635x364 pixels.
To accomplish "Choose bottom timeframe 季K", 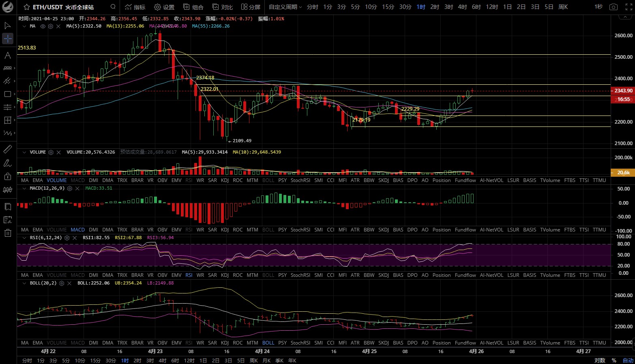I will tap(279, 361).
